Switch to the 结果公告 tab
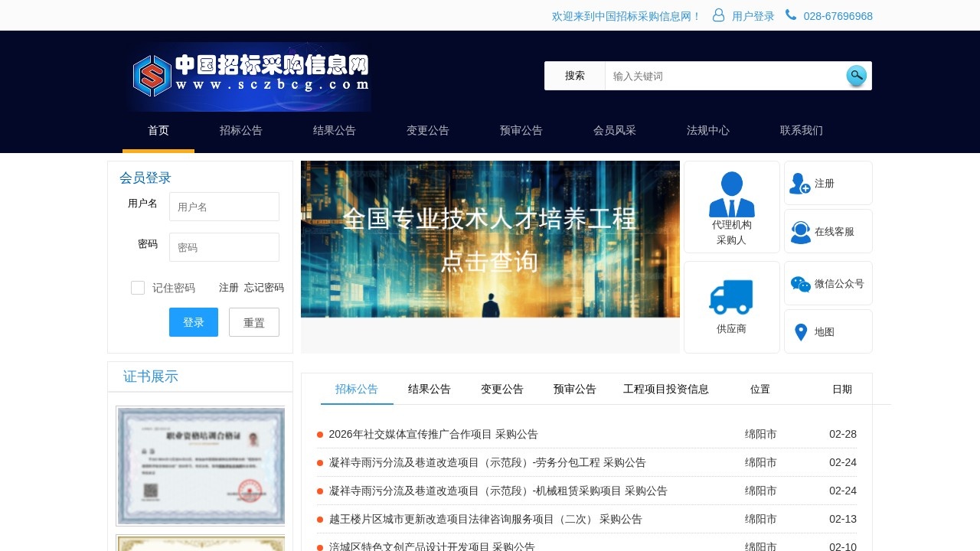 coord(430,389)
